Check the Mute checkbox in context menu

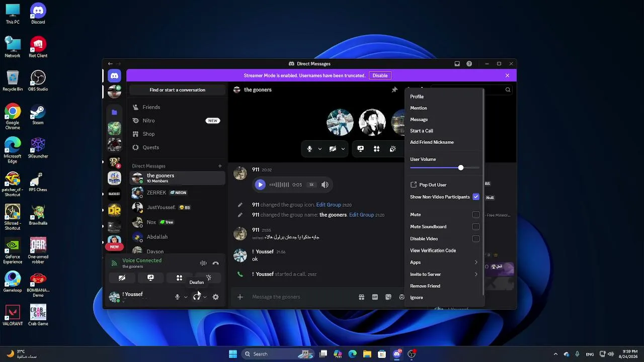pyautogui.click(x=476, y=215)
